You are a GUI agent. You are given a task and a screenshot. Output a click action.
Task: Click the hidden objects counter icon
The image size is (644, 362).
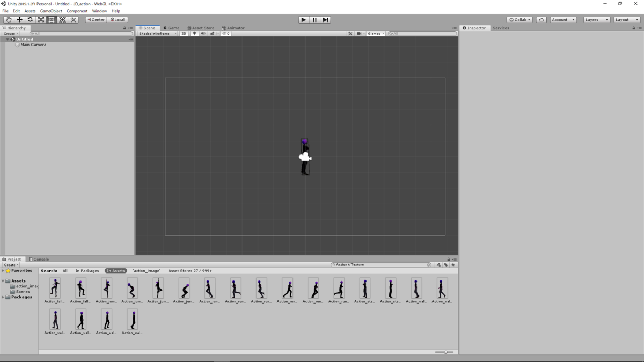click(x=226, y=34)
